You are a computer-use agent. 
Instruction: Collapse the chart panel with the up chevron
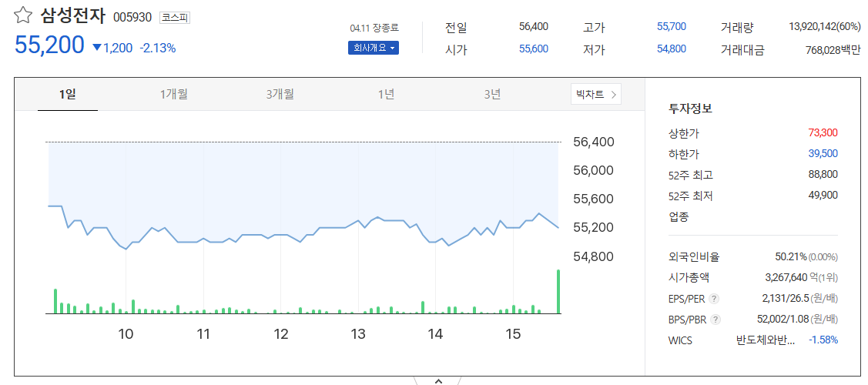(x=437, y=381)
